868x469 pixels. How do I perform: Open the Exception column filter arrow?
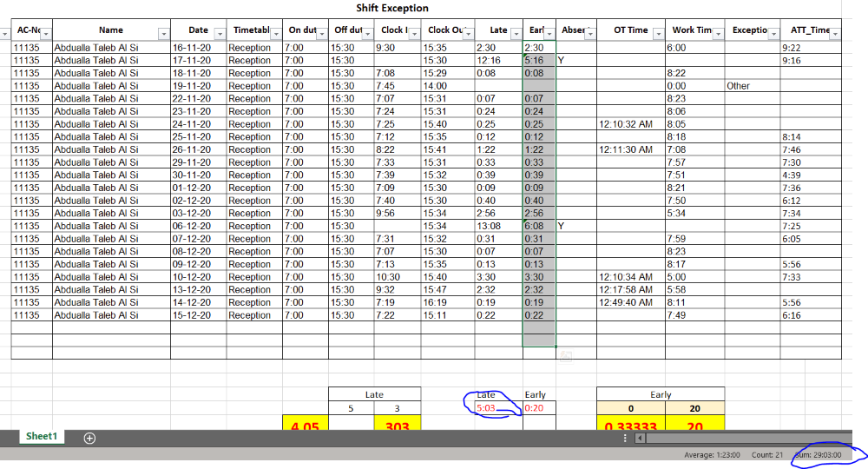tap(772, 34)
